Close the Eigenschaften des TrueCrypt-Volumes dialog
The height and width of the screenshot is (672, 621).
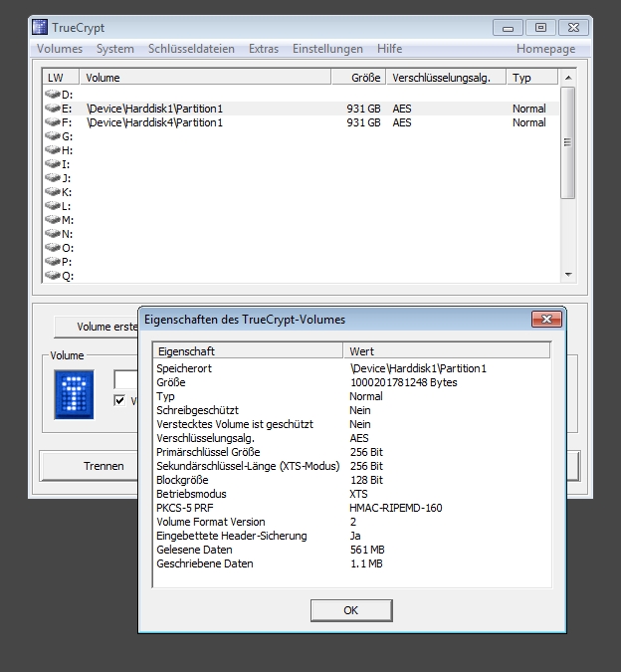coord(546,320)
